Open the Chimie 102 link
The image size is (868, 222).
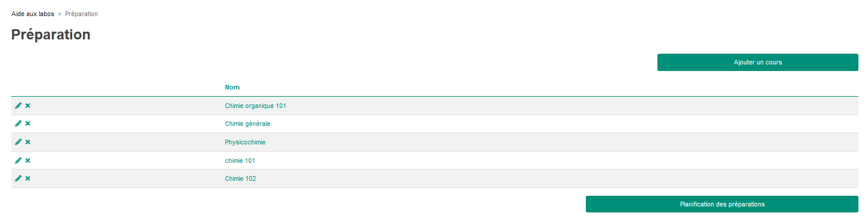pyautogui.click(x=240, y=178)
